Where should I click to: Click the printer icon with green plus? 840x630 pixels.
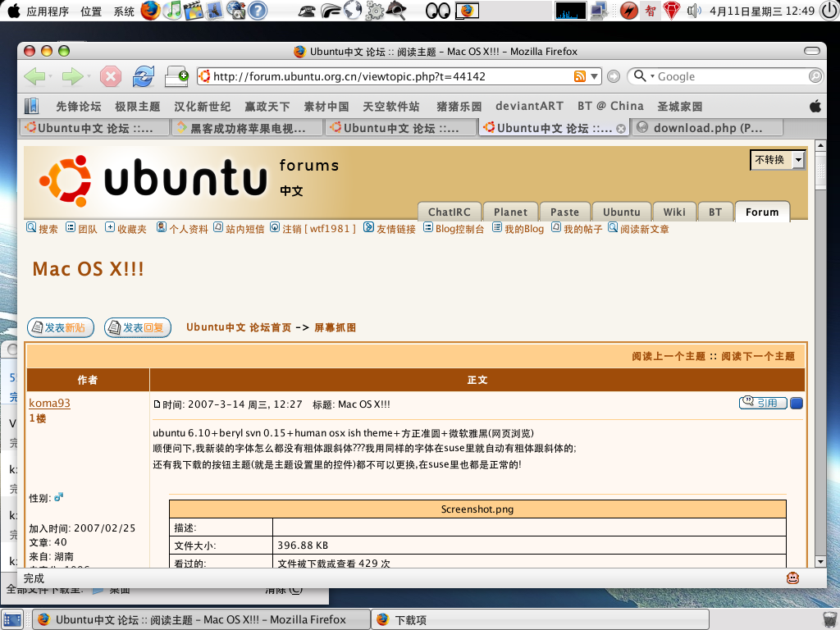point(176,76)
